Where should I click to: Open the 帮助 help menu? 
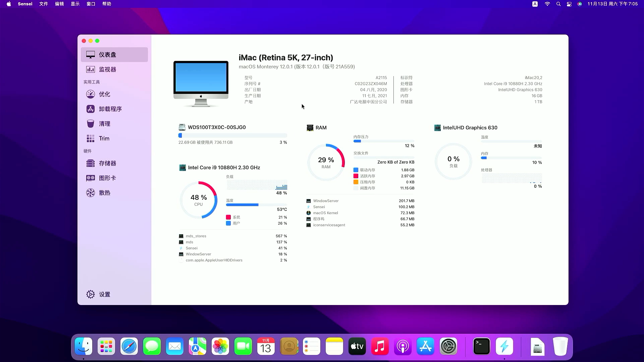pyautogui.click(x=107, y=4)
